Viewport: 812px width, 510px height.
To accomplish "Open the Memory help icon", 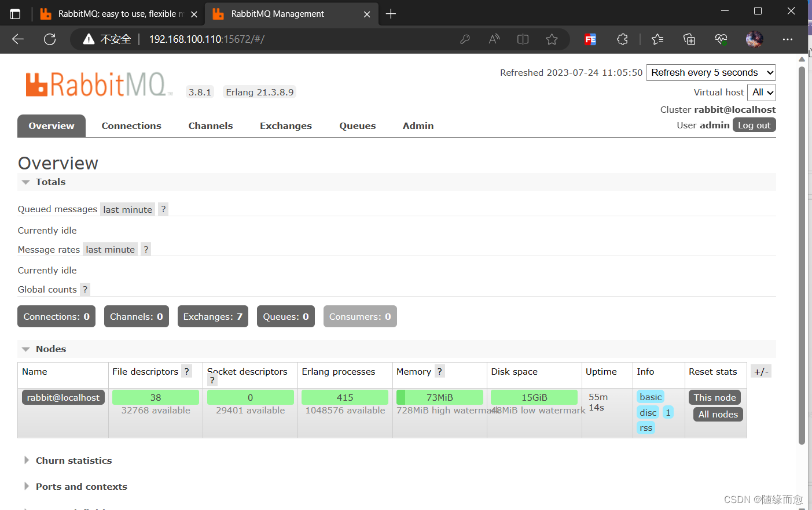I will (439, 371).
